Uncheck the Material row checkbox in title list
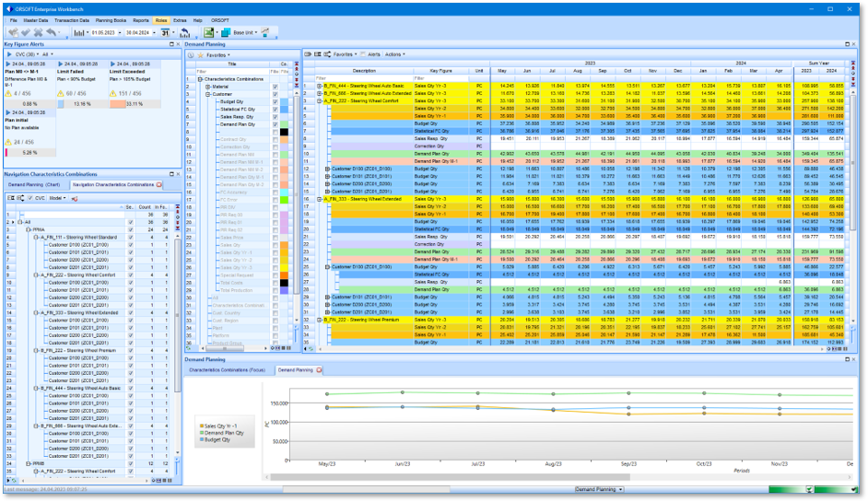The width and height of the screenshot is (868, 502). (276, 87)
